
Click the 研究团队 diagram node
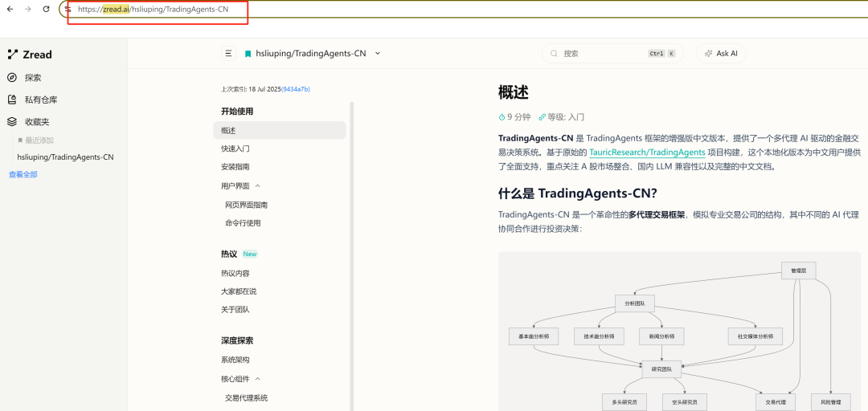pyautogui.click(x=661, y=369)
